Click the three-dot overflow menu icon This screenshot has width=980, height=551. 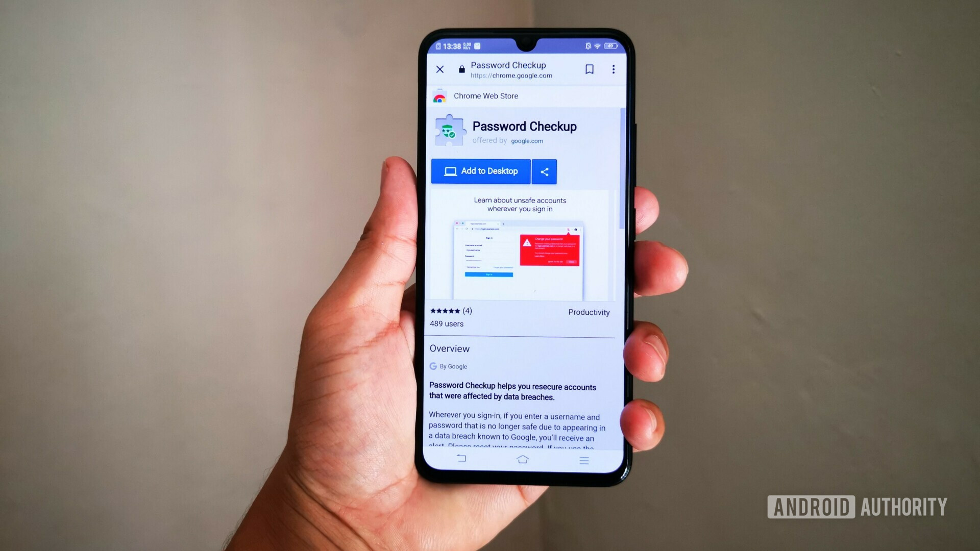(613, 69)
